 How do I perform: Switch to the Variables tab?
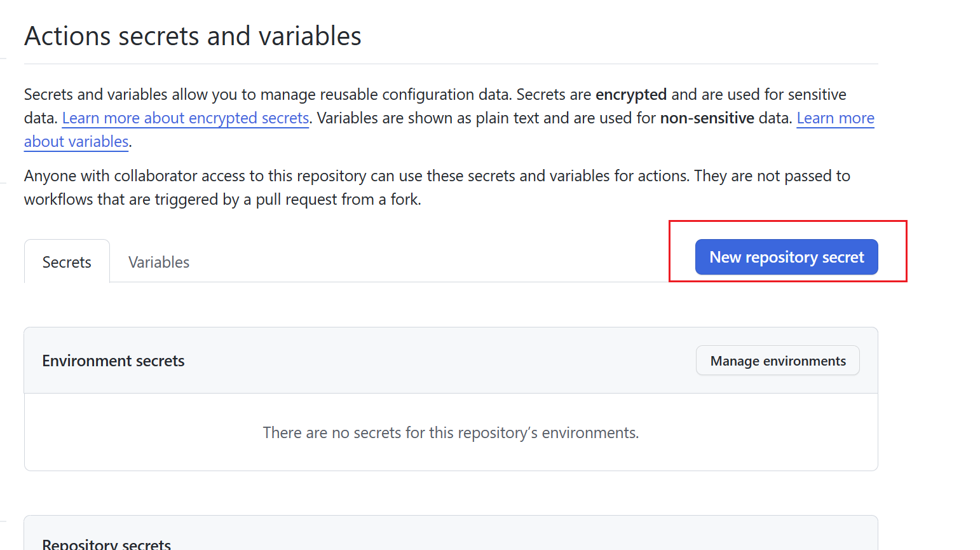159,263
